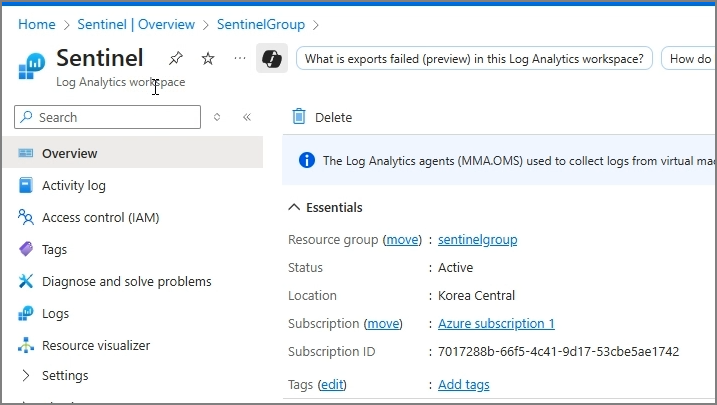Viewport: 717px width, 405px height.
Task: Open the more options ellipsis menu
Action: [240, 58]
